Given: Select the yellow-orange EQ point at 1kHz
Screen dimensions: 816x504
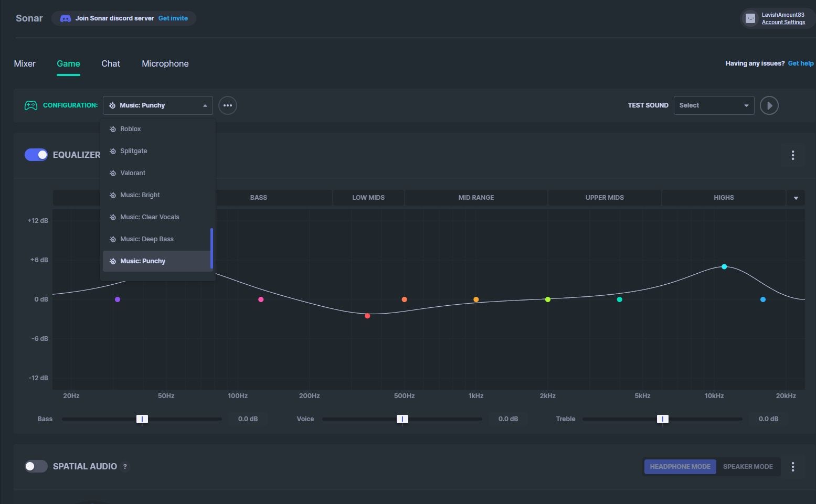Looking at the screenshot, I should pos(476,299).
